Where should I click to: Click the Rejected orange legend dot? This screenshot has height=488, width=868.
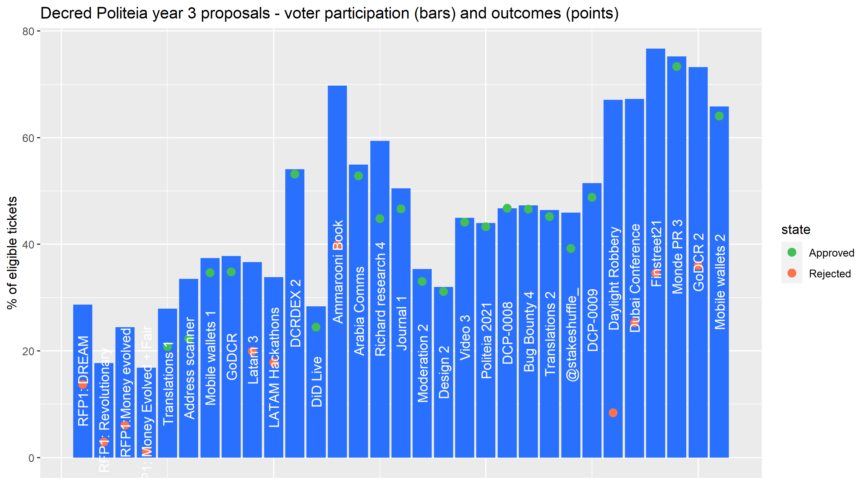(x=792, y=273)
